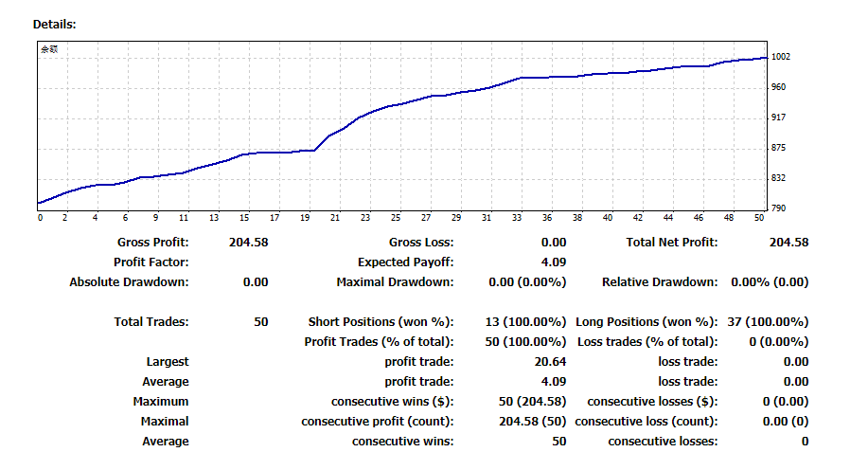Click the Relative Drawdown value
Viewport: 868px width, 452px height.
pos(770,282)
